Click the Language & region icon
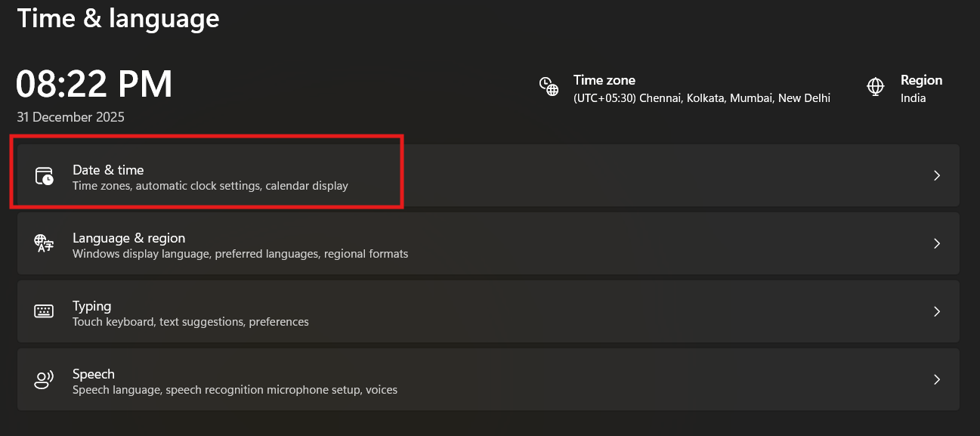The height and width of the screenshot is (436, 980). point(44,243)
